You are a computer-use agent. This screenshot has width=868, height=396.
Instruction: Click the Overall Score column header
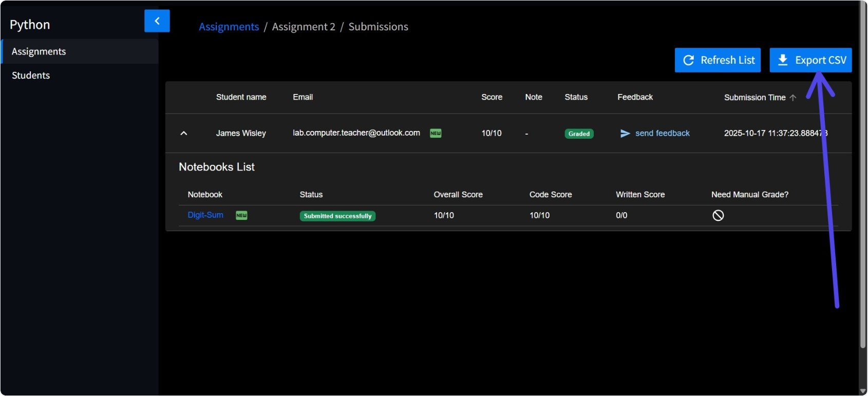pyautogui.click(x=458, y=195)
